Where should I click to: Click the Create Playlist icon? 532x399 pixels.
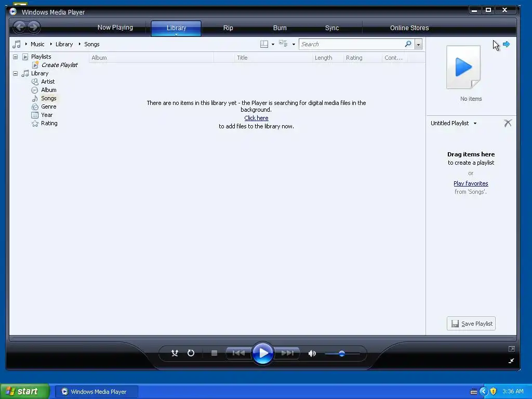[x=35, y=65]
